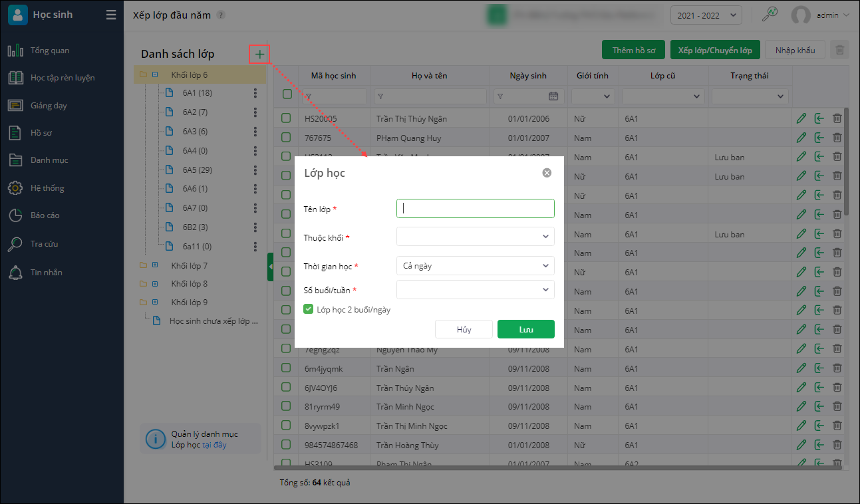Click the Lưu button
The height and width of the screenshot is (504, 860).
click(525, 329)
